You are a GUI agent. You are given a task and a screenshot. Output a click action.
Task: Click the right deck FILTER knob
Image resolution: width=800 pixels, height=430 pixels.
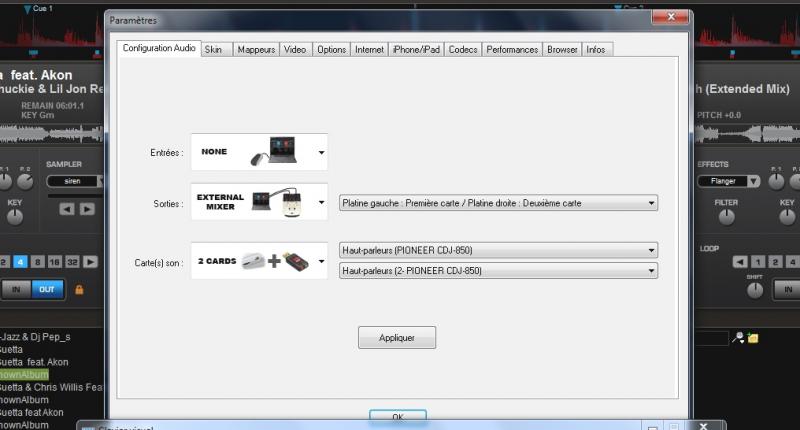727,217
